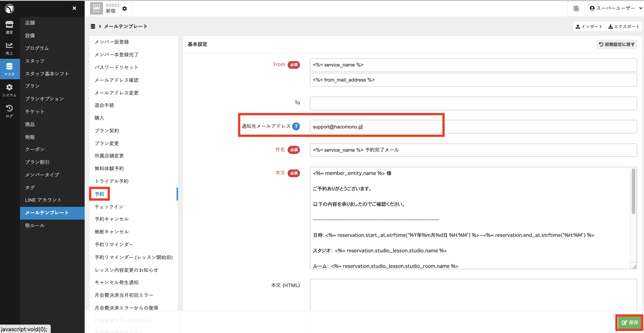Open the ログ history icon

point(9,111)
